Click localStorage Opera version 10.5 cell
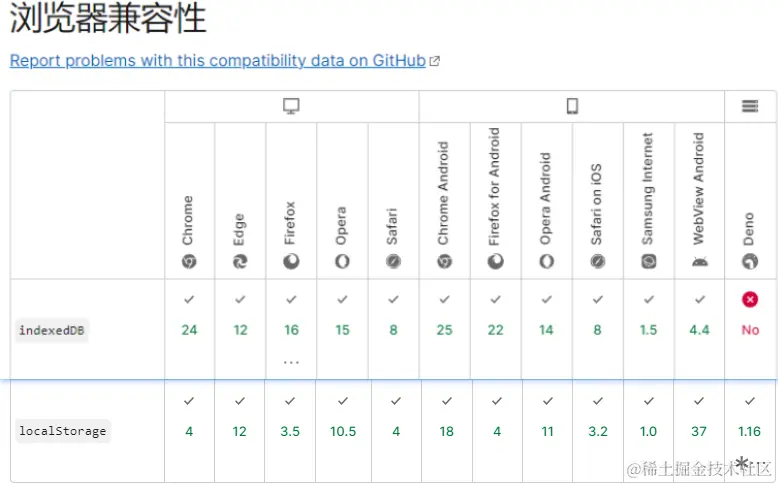Viewport: 778px width, 484px height. click(342, 431)
